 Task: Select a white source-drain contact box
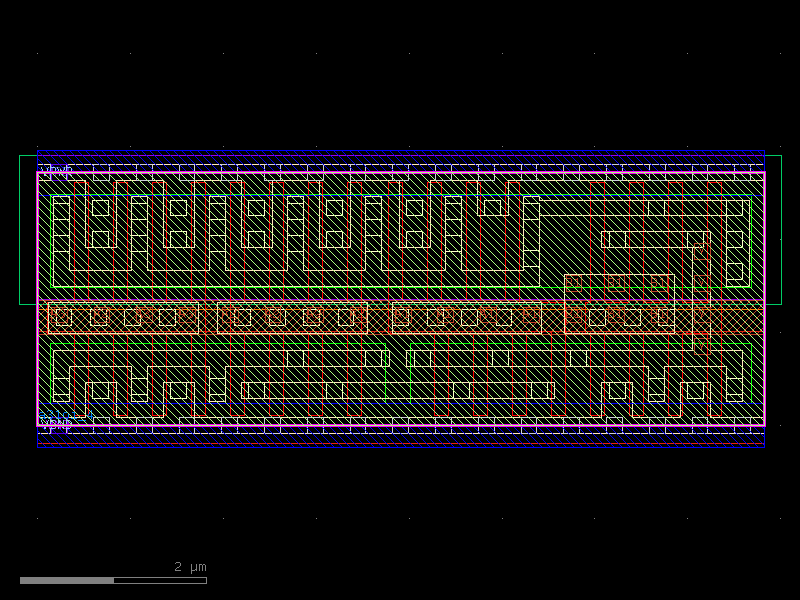[100, 240]
